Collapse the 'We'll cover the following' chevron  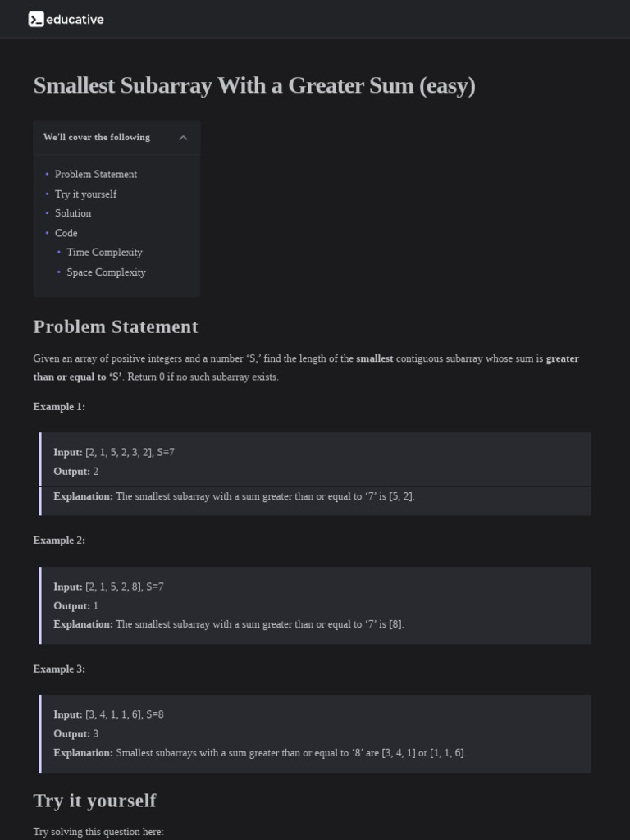(x=183, y=138)
